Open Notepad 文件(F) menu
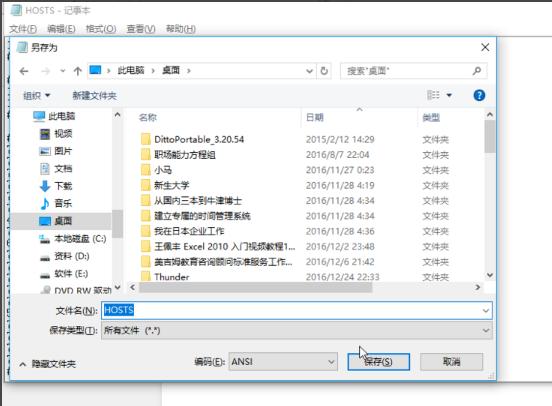Viewport: 552px width, 406px height. [23, 29]
